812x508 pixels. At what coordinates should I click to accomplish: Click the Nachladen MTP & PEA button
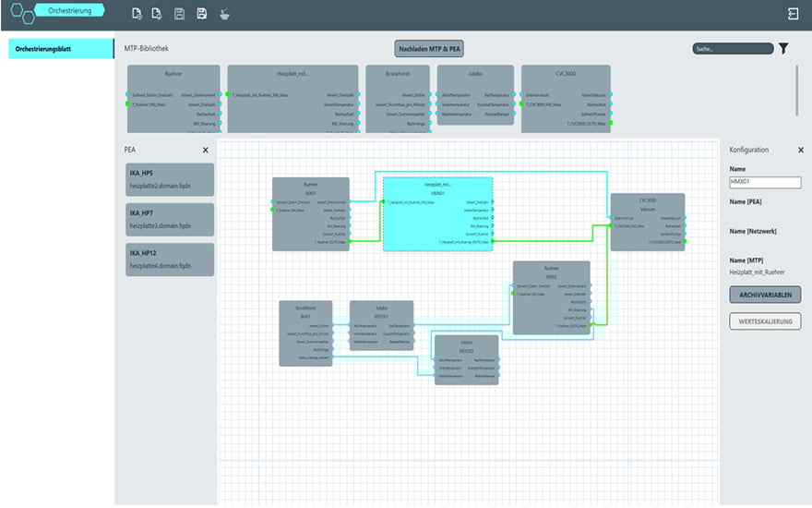point(429,49)
